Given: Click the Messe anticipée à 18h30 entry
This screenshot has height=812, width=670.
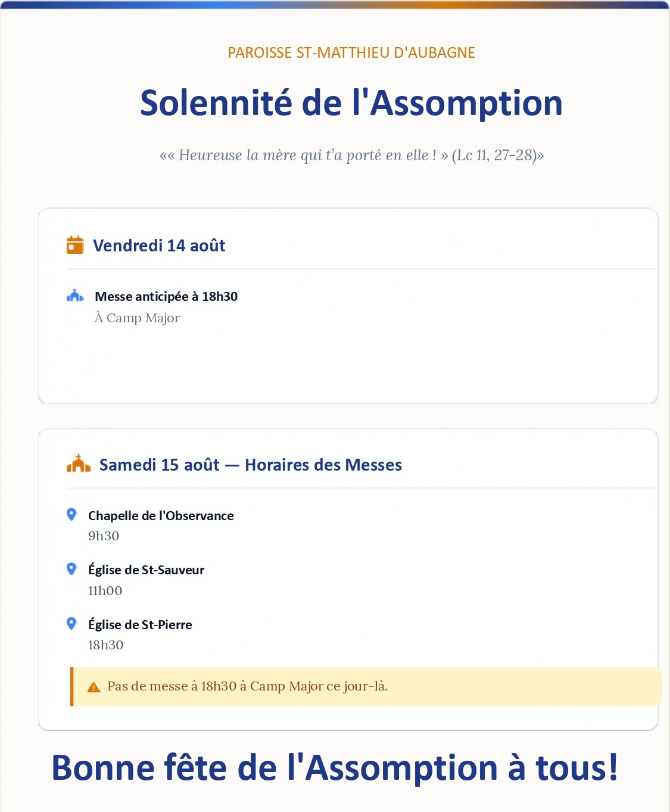Looking at the screenshot, I should [166, 296].
